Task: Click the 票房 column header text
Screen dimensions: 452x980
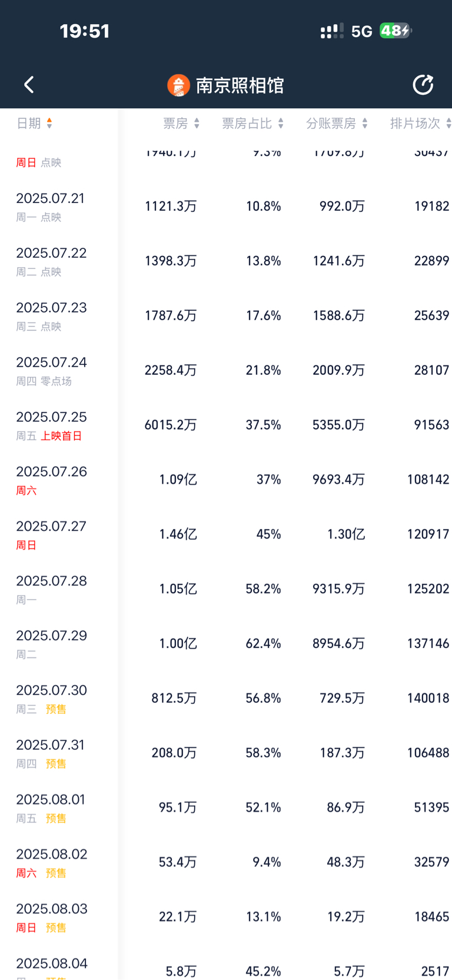Action: coord(175,123)
